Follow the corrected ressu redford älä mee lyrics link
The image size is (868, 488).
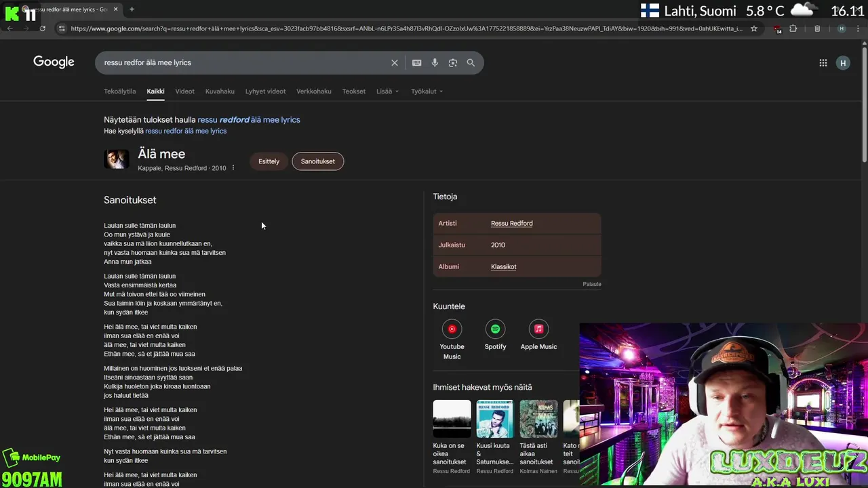tap(249, 119)
